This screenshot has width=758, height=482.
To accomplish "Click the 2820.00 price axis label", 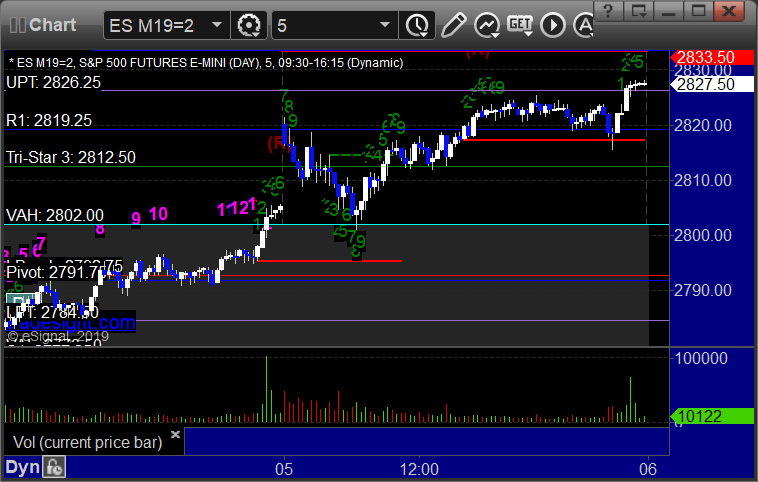I will [703, 126].
